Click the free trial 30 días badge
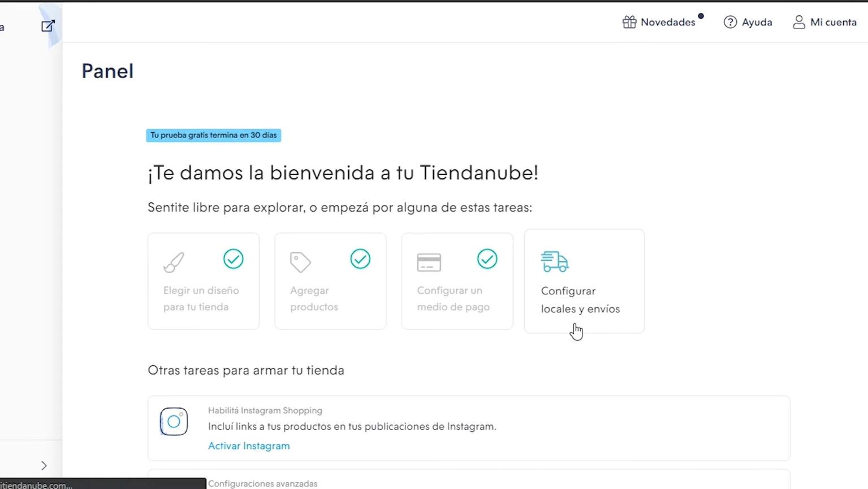Screen dimensions: 868x489 pyautogui.click(x=214, y=135)
